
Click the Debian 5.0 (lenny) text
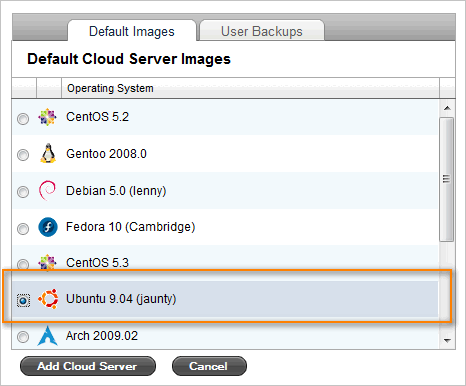[116, 191]
